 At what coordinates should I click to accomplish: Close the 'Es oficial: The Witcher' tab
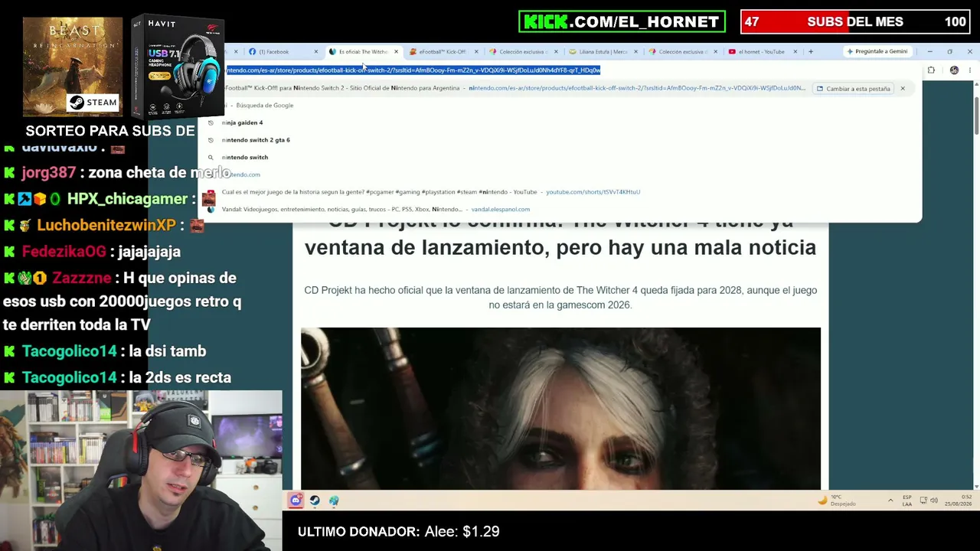[396, 52]
